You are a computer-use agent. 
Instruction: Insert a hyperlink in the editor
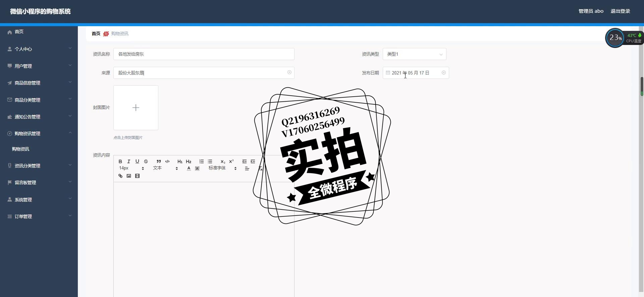tap(120, 176)
